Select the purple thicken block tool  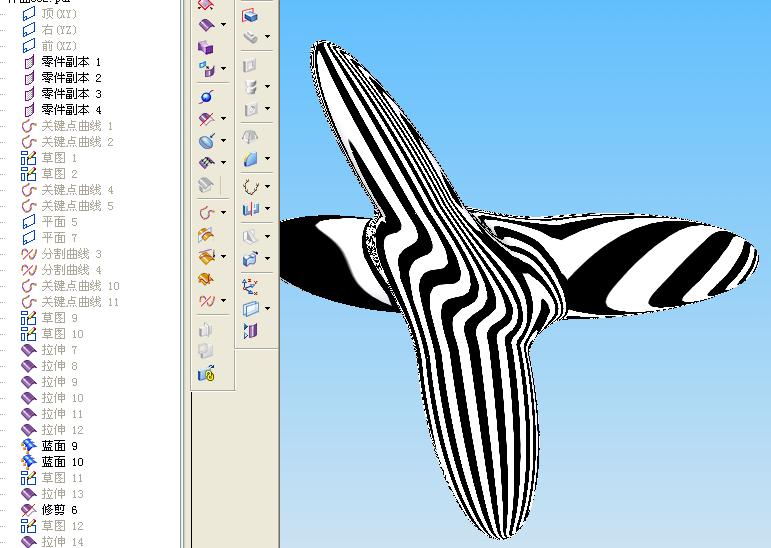[x=206, y=47]
